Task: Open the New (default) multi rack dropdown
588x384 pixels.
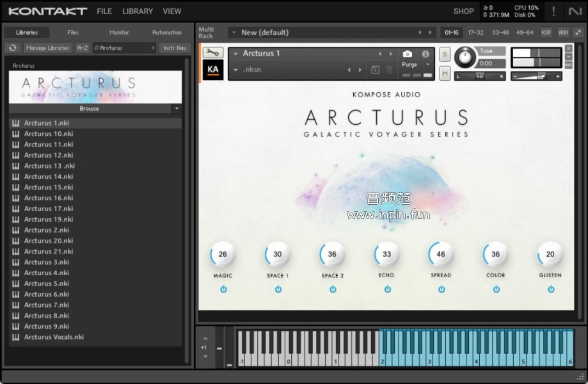Action: coord(234,33)
